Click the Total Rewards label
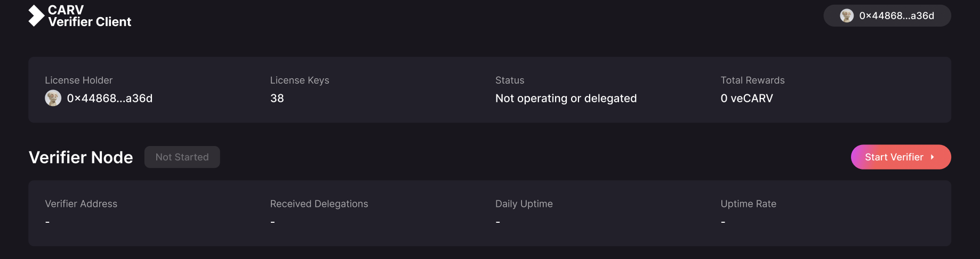The image size is (980, 259). (752, 80)
